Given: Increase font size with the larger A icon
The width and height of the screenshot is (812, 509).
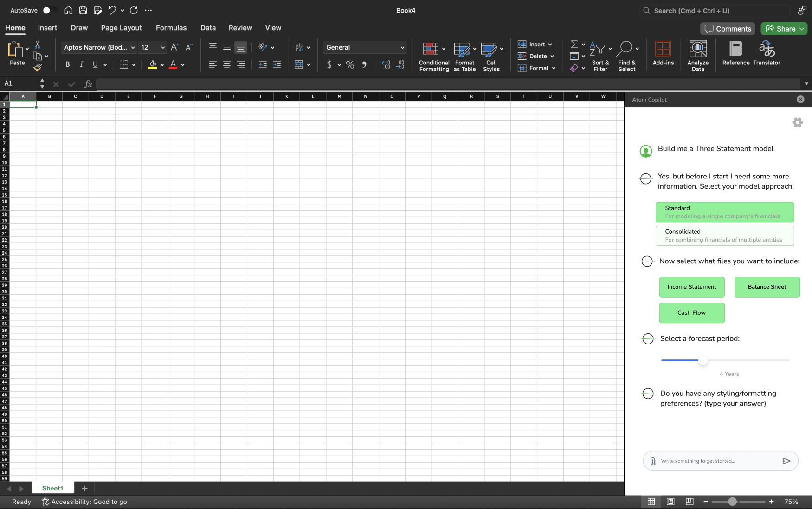Looking at the screenshot, I should (174, 47).
